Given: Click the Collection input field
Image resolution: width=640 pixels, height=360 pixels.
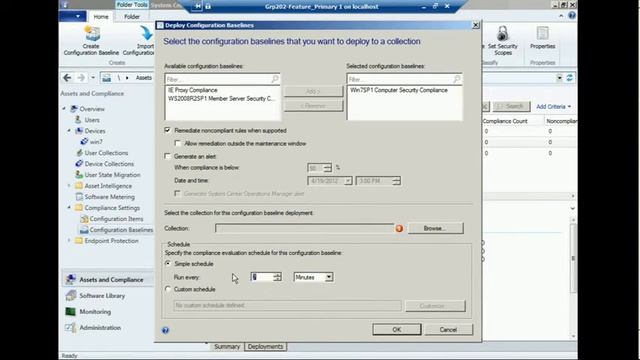Looking at the screenshot, I should (x=304, y=228).
